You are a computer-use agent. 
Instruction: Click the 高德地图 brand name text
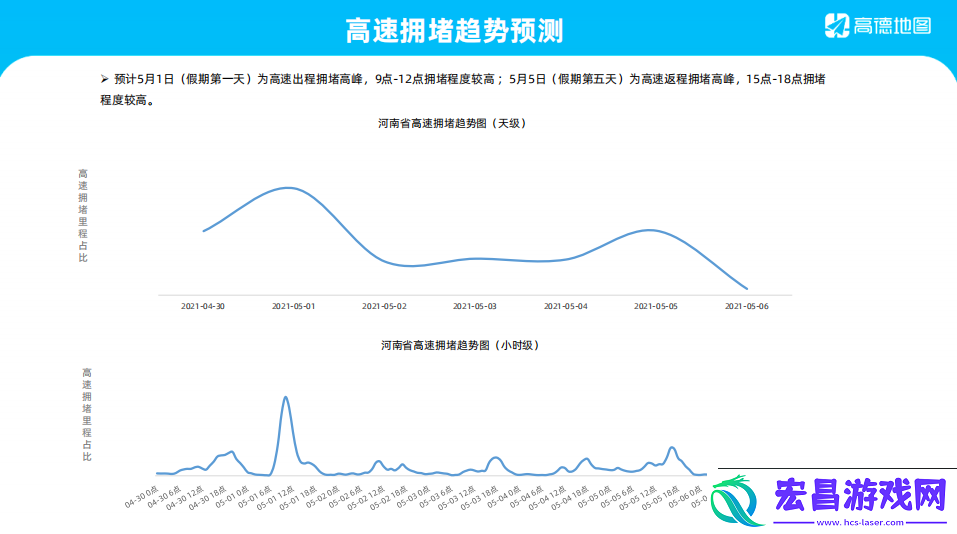892,26
